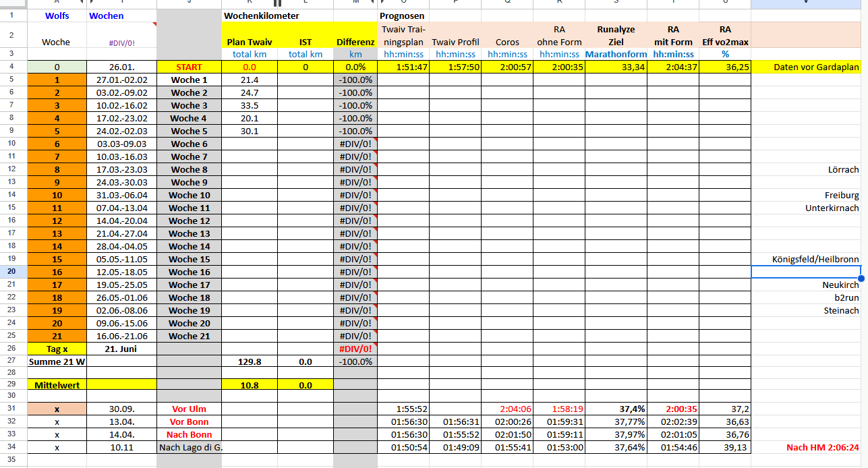Select the '21.4' plan km cell
868x468 pixels.
(250, 80)
